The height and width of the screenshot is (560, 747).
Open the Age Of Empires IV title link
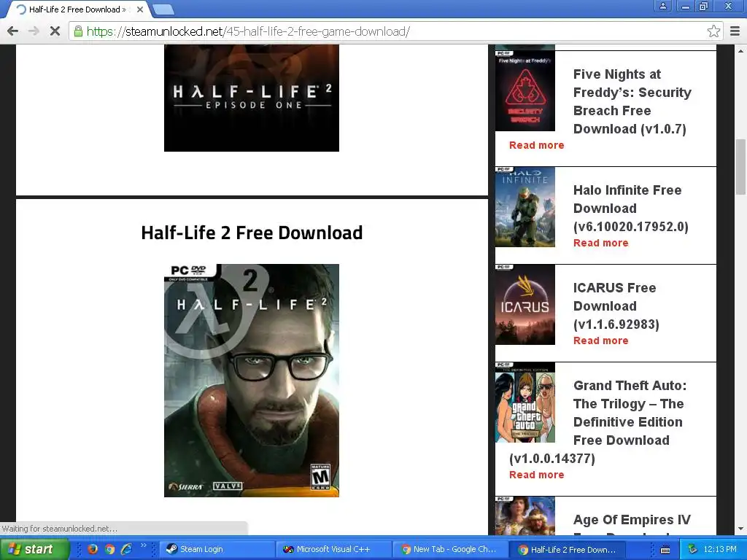[632, 519]
